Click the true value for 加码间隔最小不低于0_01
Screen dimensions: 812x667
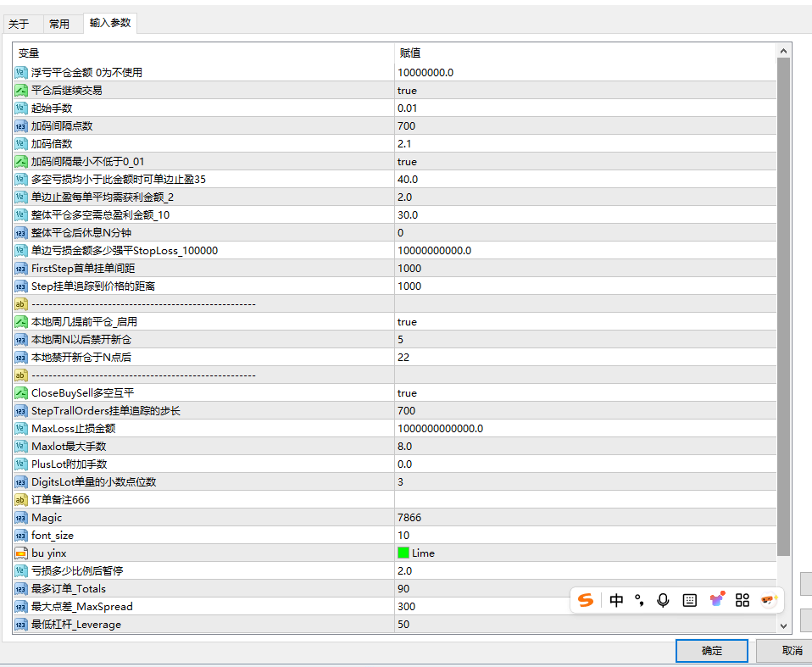[407, 162]
